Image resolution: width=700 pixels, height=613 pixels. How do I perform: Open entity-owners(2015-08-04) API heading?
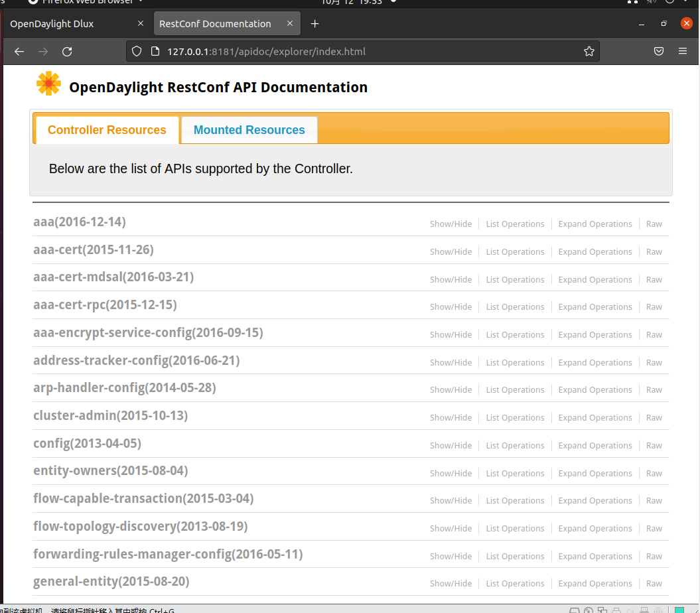point(111,470)
